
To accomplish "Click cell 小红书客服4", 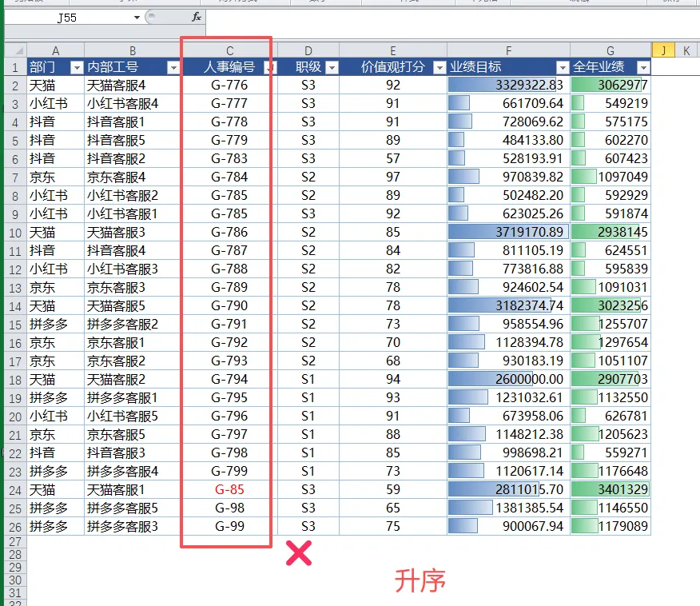I will pyautogui.click(x=132, y=104).
